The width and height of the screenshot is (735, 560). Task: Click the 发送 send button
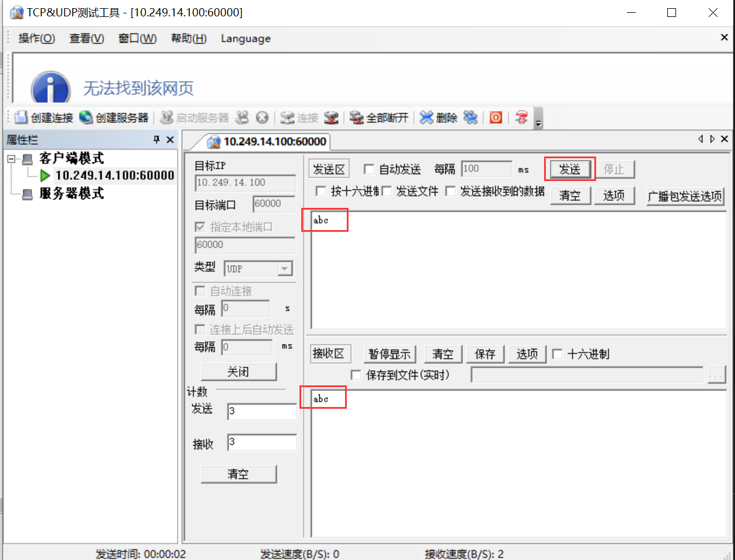coord(570,169)
